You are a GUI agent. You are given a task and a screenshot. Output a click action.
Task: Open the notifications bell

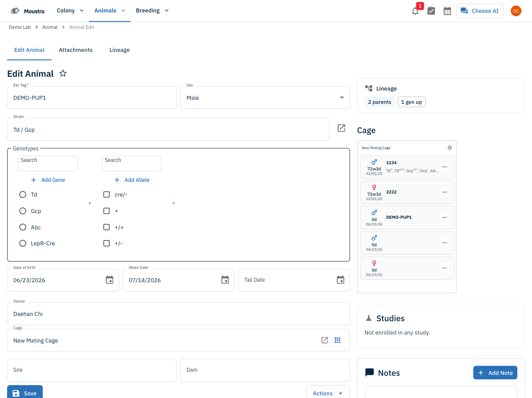point(415,11)
